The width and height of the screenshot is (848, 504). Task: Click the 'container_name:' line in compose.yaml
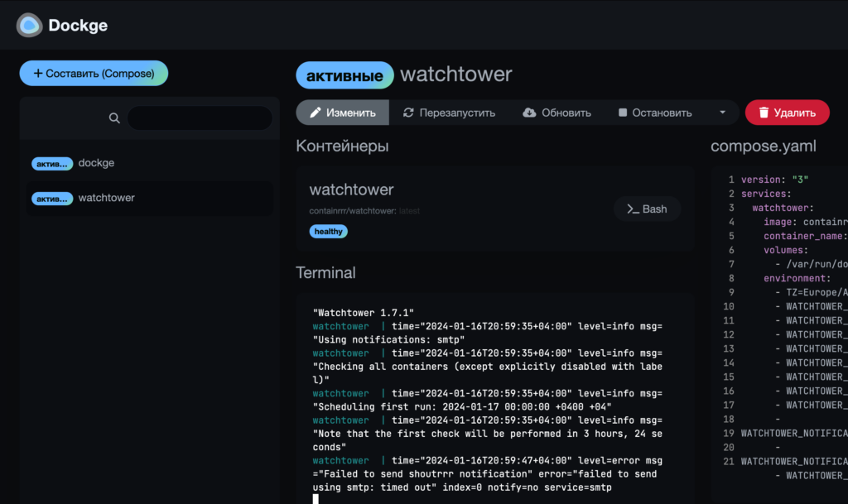point(806,236)
